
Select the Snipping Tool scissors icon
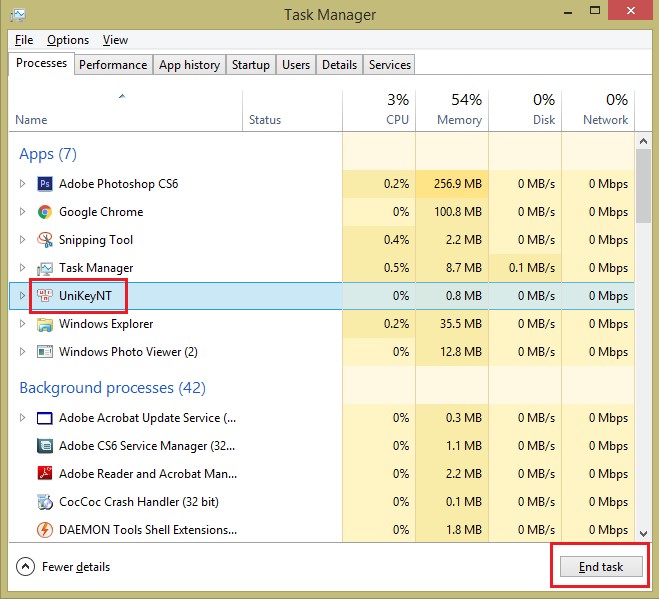click(x=45, y=240)
